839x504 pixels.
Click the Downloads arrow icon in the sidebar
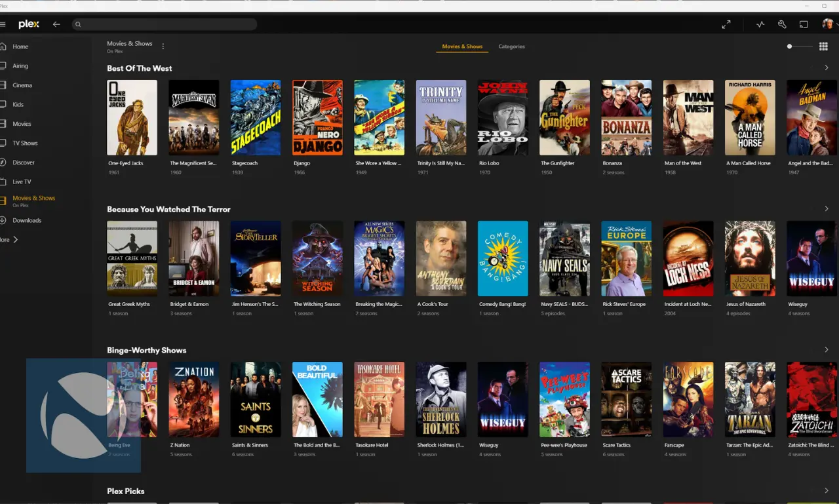3,220
